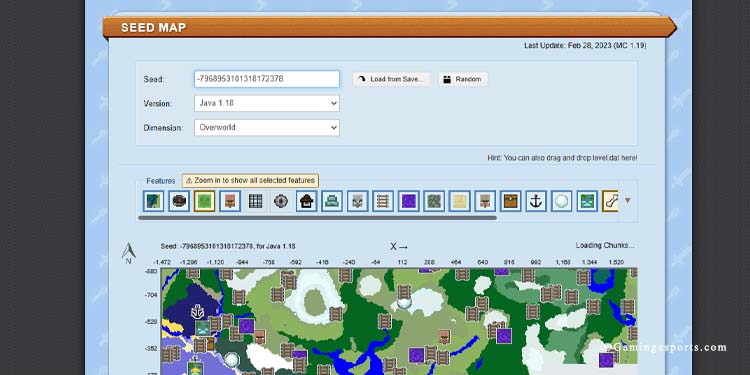
Task: Open the Version dropdown
Action: [x=267, y=103]
